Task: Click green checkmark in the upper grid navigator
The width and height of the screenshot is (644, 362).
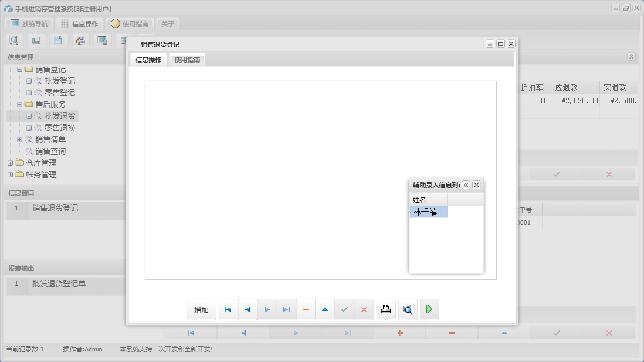Action: [x=557, y=174]
